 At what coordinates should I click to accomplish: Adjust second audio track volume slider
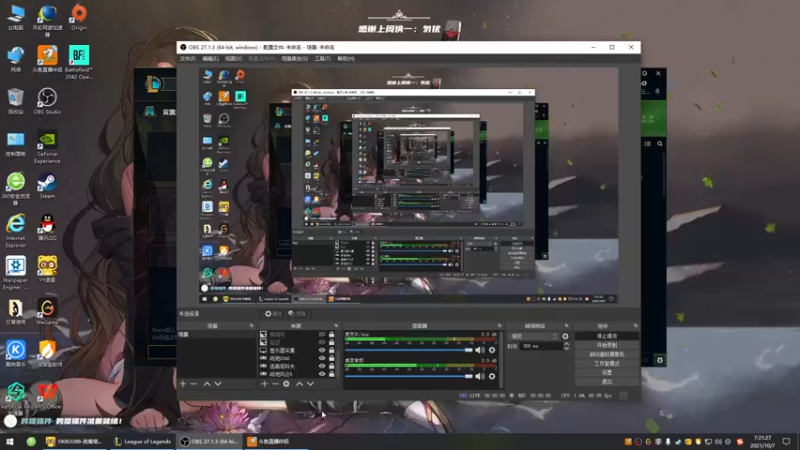pyautogui.click(x=409, y=376)
